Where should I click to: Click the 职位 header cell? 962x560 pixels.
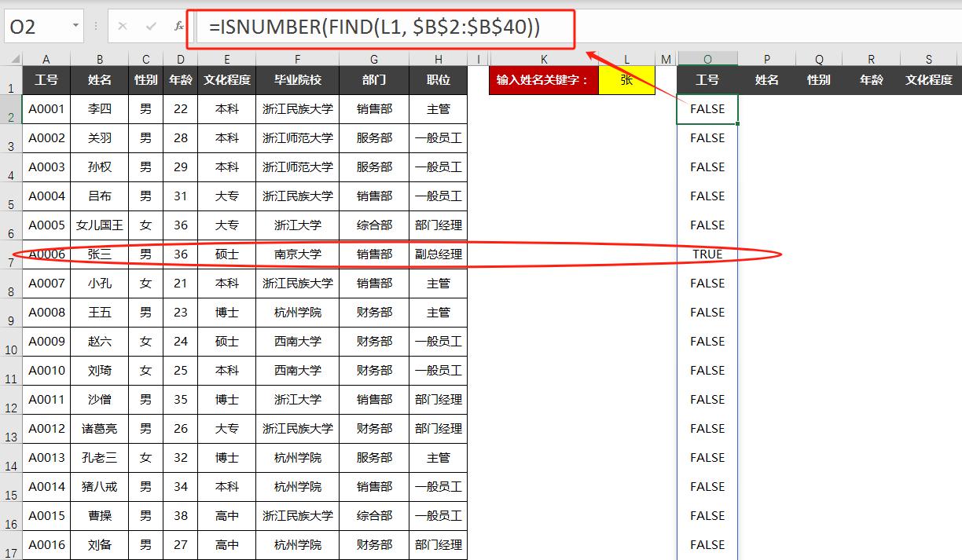(439, 80)
